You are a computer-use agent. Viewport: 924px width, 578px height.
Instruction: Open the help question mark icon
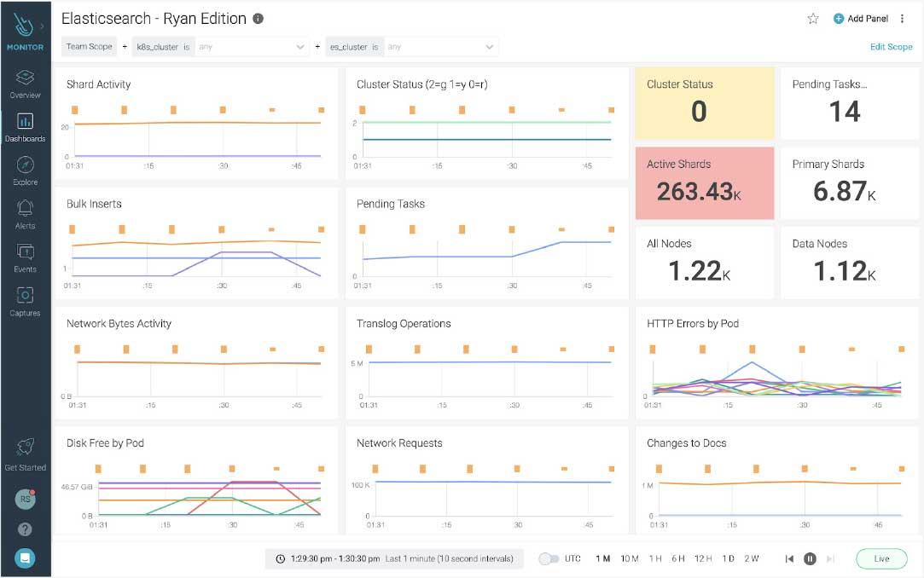click(25, 529)
